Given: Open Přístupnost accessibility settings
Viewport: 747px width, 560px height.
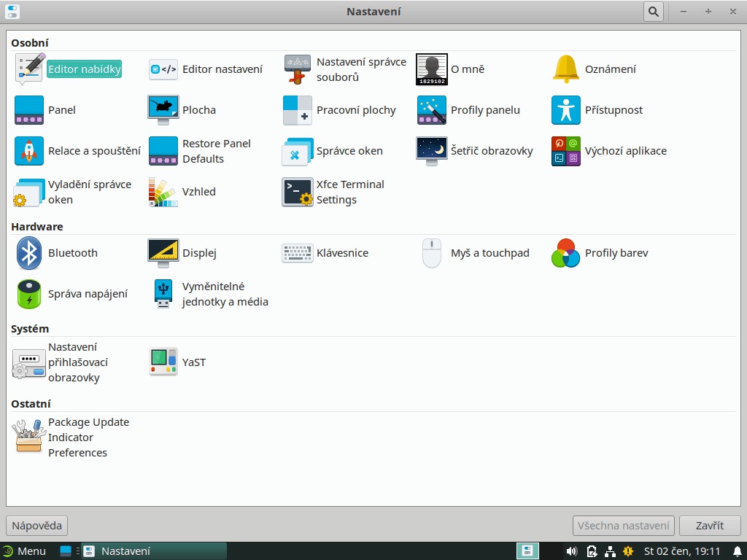Looking at the screenshot, I should 566,110.
